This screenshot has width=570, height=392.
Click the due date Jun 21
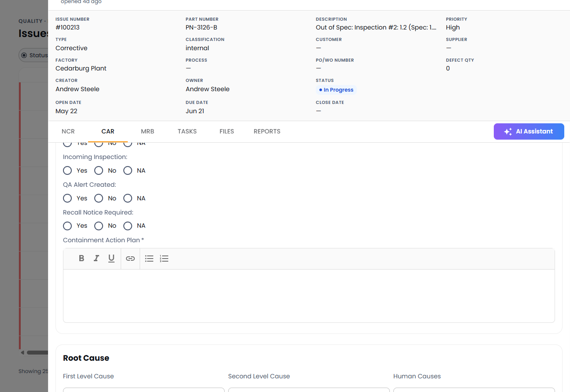195,111
